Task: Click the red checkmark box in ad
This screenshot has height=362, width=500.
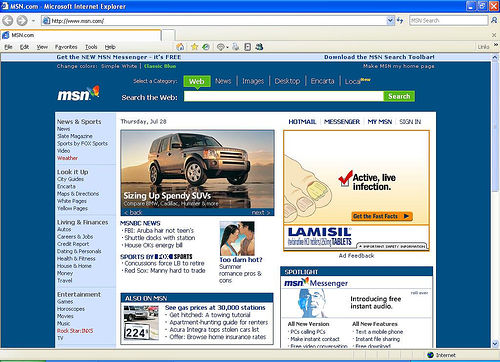Action: [x=345, y=179]
